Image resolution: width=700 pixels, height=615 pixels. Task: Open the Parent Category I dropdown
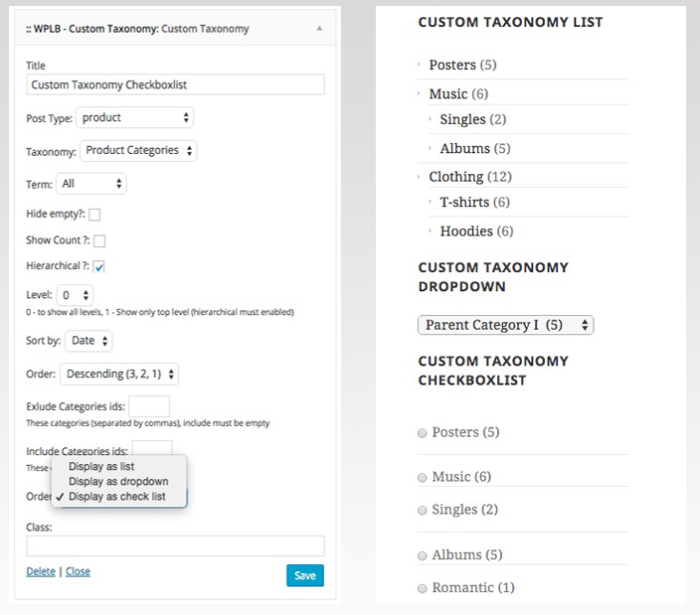[x=505, y=325]
